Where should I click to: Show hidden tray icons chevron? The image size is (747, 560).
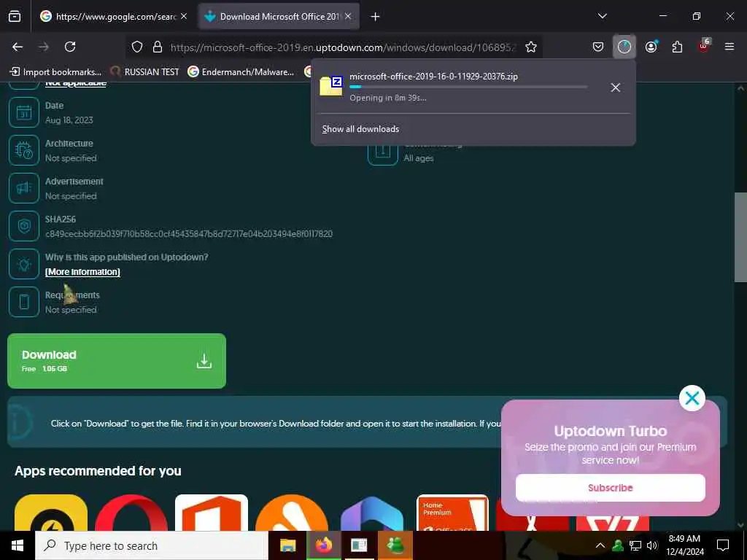coord(600,545)
